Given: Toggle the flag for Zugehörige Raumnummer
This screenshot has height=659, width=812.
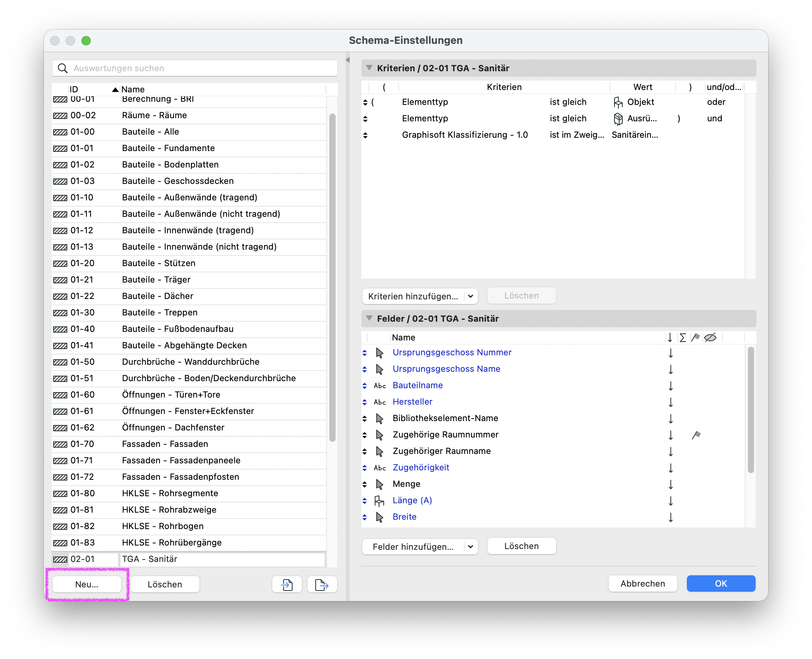Looking at the screenshot, I should pos(696,435).
